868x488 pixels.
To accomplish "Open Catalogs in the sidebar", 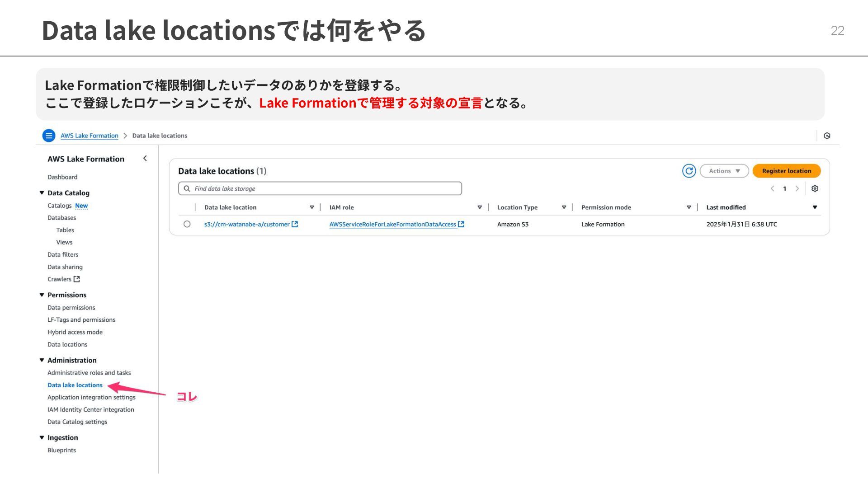I will click(60, 206).
